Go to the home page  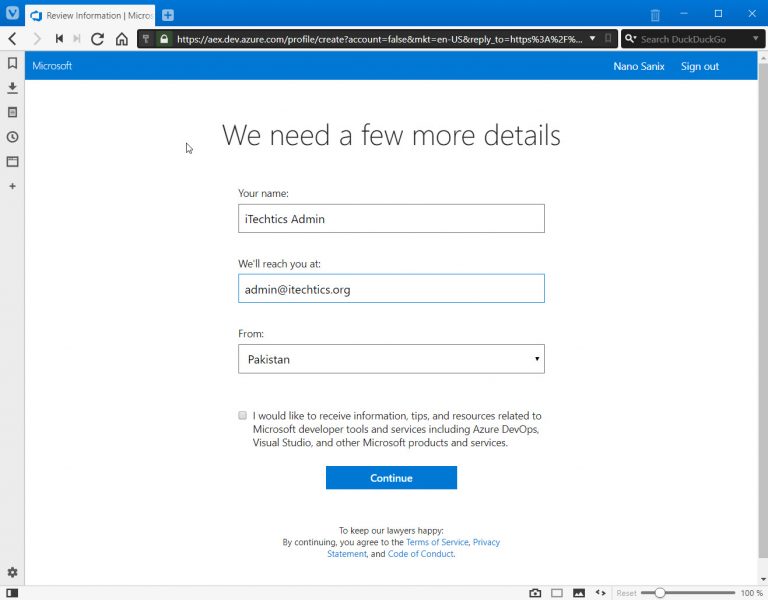(x=121, y=39)
